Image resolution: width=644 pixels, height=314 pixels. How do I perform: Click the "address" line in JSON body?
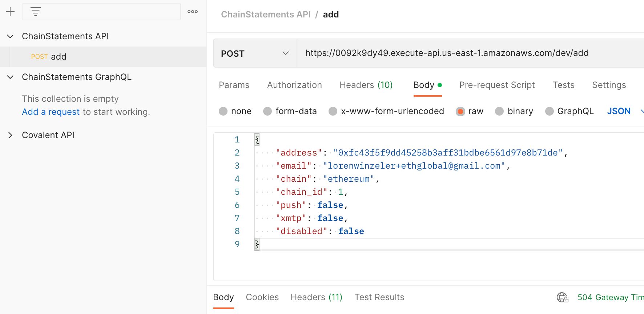(x=422, y=153)
